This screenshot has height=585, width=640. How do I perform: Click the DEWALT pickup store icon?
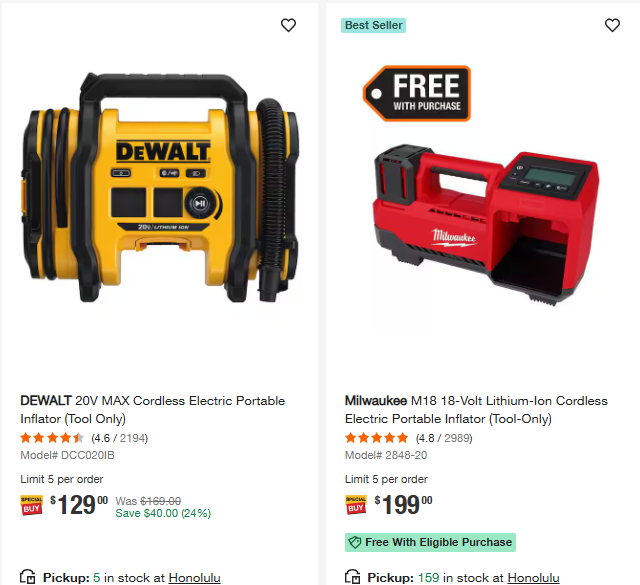28,577
